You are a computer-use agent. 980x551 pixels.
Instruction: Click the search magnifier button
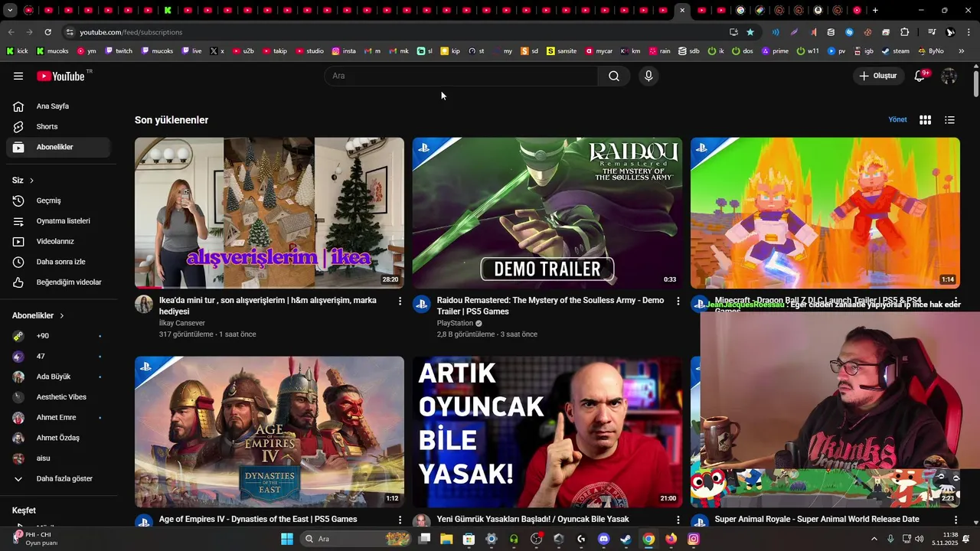[614, 76]
